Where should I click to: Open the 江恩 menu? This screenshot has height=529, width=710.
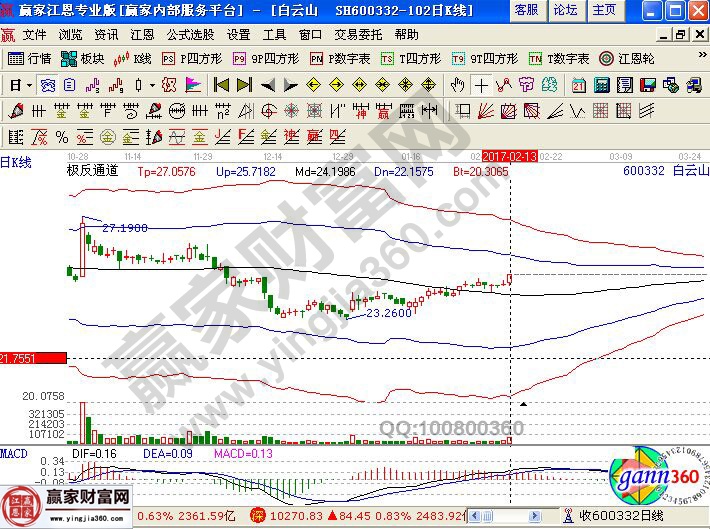pos(142,34)
